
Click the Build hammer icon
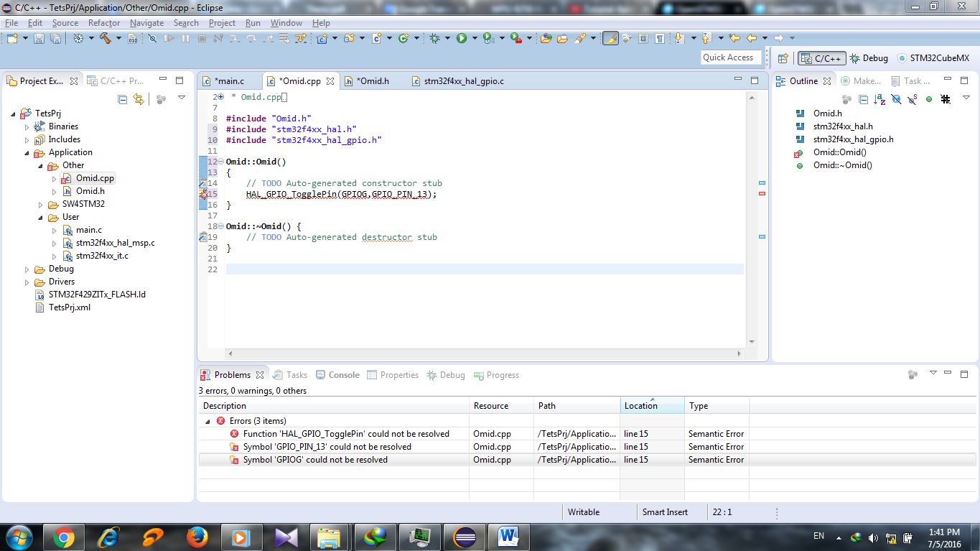[x=105, y=38]
